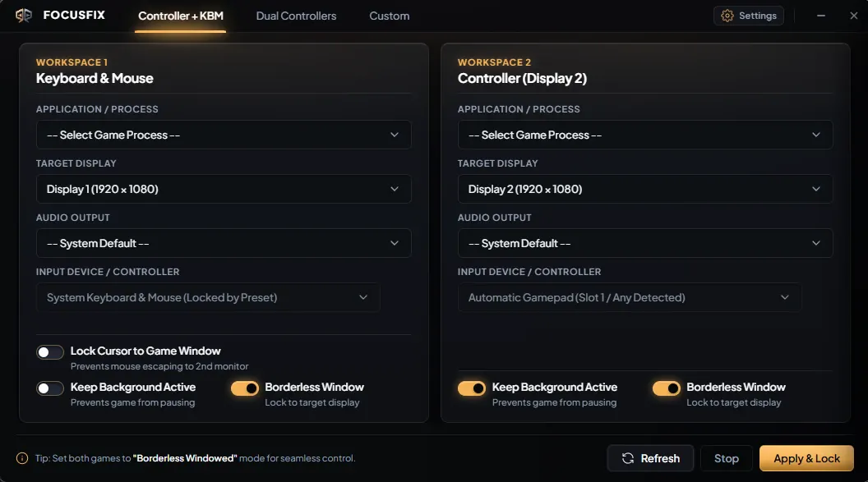The height and width of the screenshot is (482, 868).
Task: Enable Keep Background Active in Workspace 1
Action: [x=50, y=388]
